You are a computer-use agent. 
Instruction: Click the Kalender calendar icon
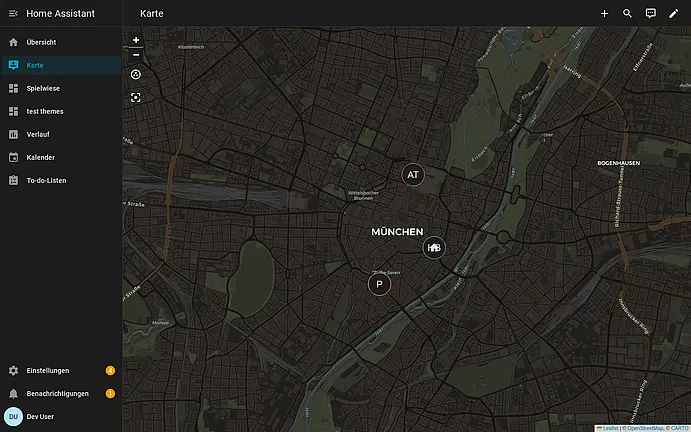tap(14, 157)
